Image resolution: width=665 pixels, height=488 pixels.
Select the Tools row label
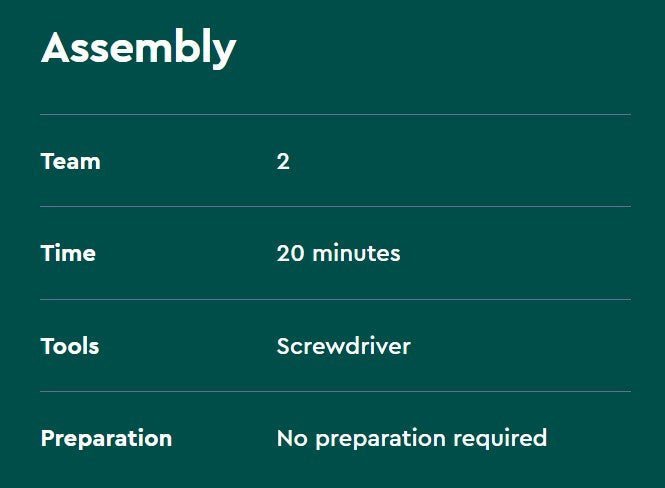pos(70,346)
